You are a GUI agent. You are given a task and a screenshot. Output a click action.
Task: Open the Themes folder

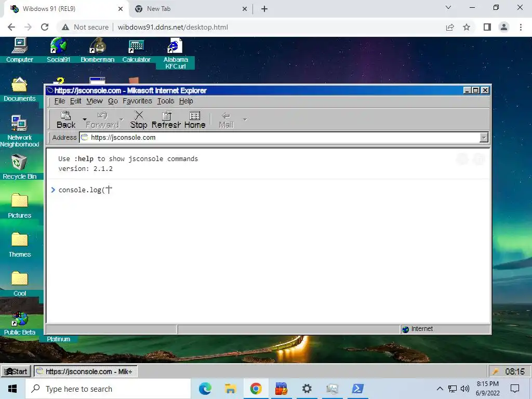click(19, 245)
